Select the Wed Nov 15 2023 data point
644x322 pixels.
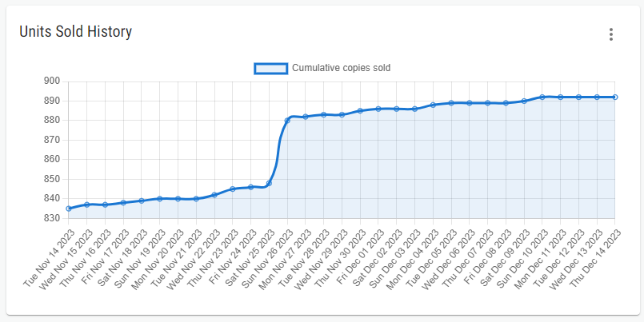click(x=86, y=205)
